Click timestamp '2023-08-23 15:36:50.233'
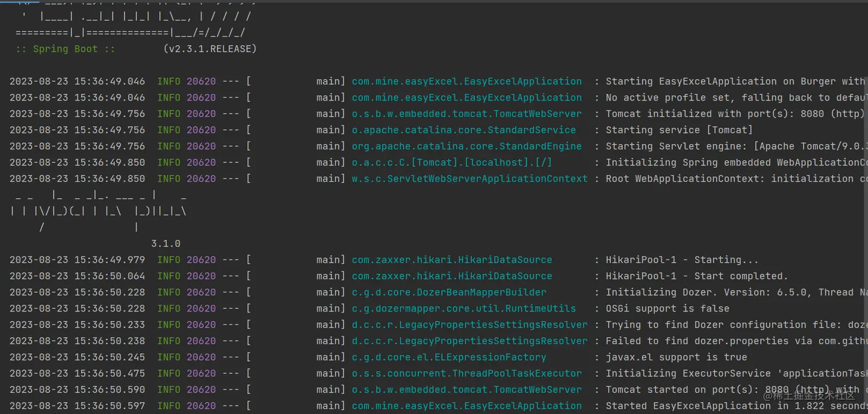868x414 pixels. tap(77, 325)
